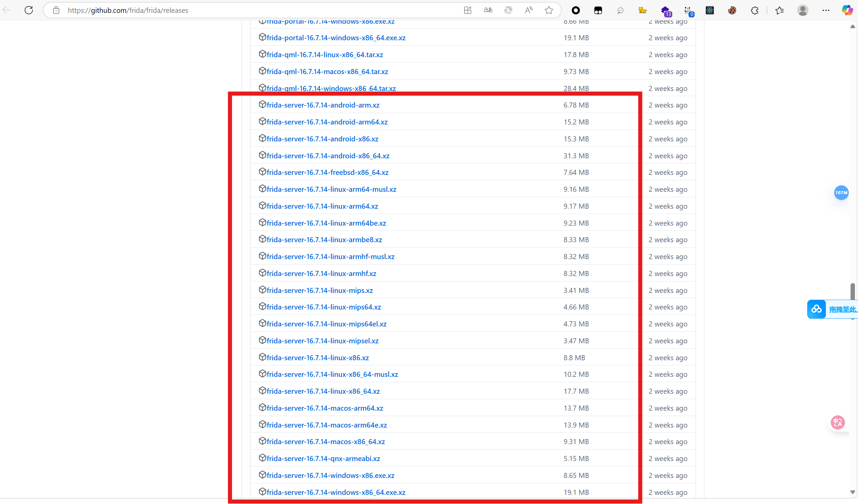Open the yellow cat extension icon

pyautogui.click(x=642, y=10)
